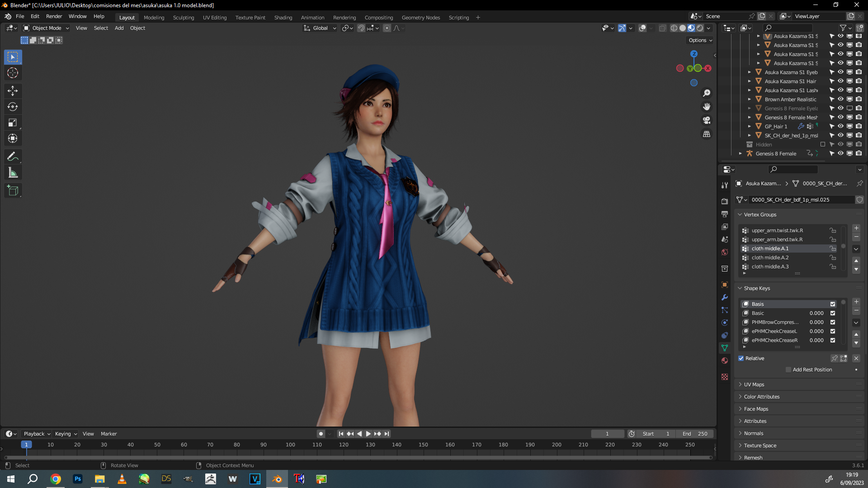Open the Material properties tab
Image resolution: width=868 pixels, height=488 pixels.
click(725, 361)
